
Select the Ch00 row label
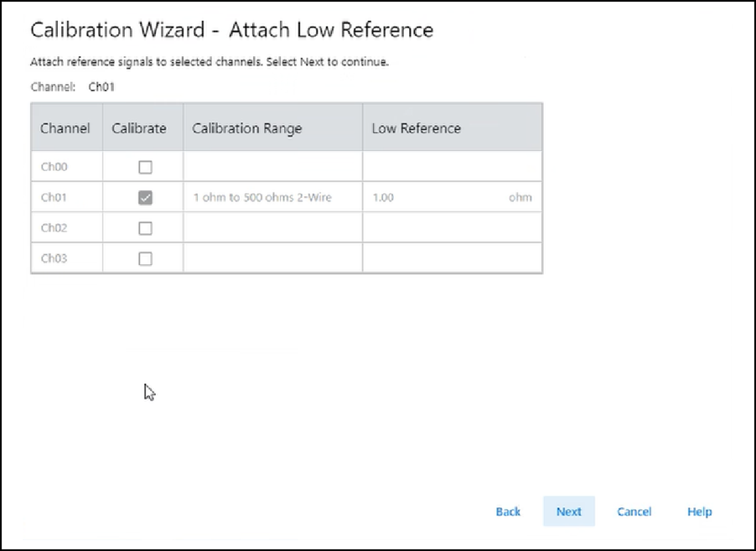point(54,168)
